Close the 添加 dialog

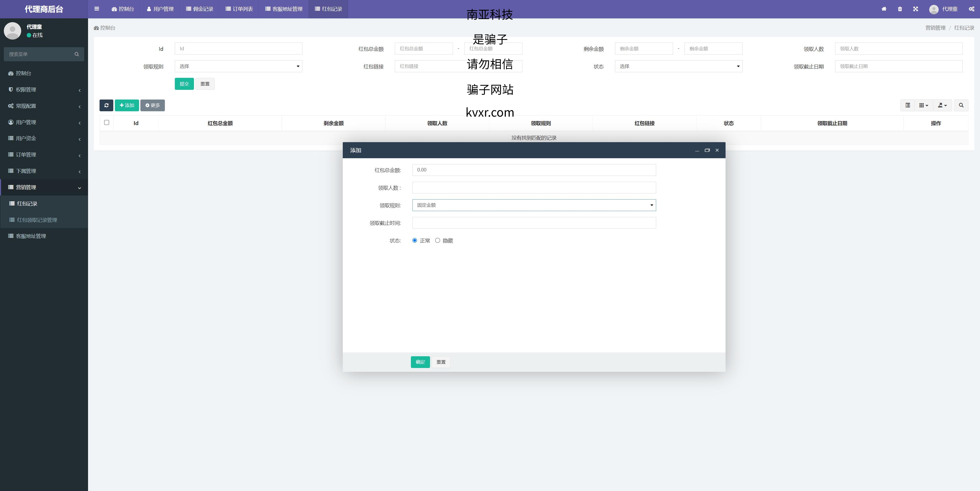coord(717,150)
